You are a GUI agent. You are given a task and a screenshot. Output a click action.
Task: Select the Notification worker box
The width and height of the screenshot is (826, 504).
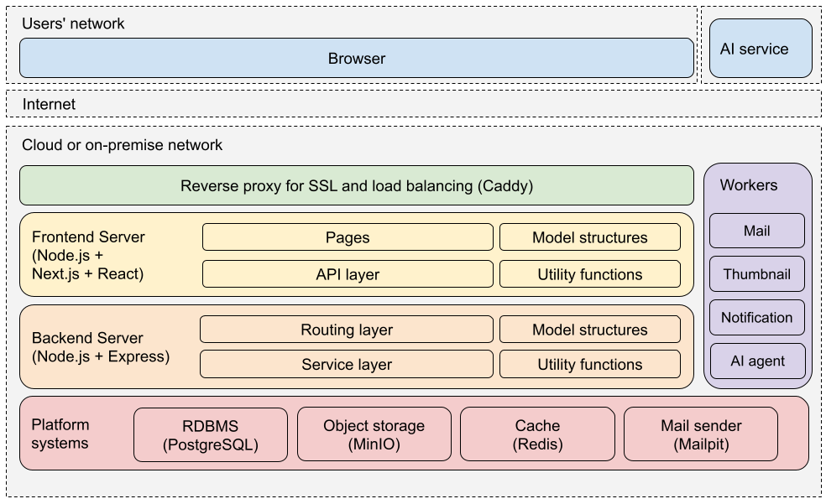pyautogui.click(x=756, y=318)
